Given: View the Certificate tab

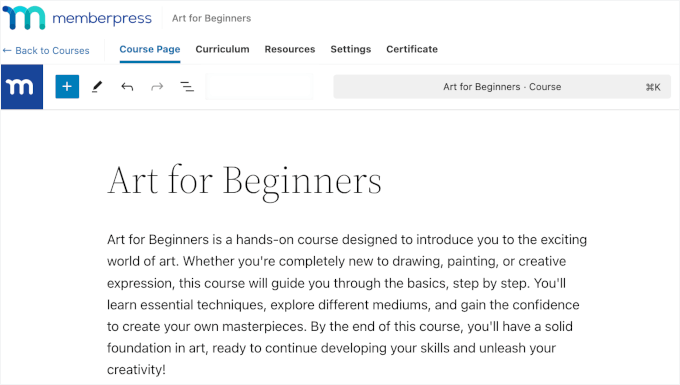Looking at the screenshot, I should tap(412, 49).
